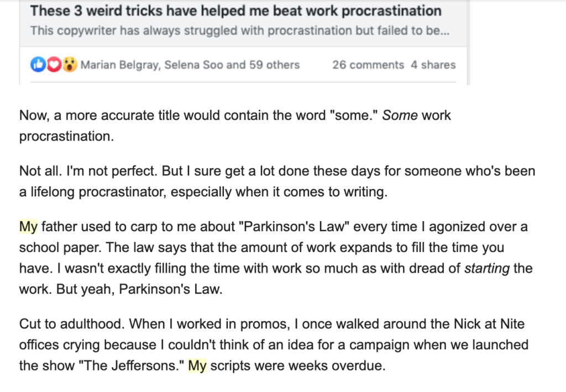
Task: Click the yellow Wow face reaction icon
Action: pos(70,65)
